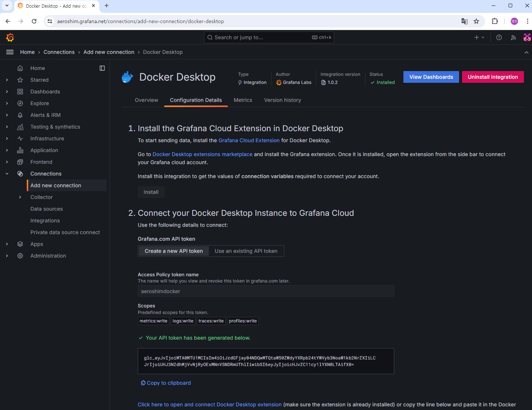
Task: Click link to open Docker Desktop extension
Action: click(x=210, y=405)
